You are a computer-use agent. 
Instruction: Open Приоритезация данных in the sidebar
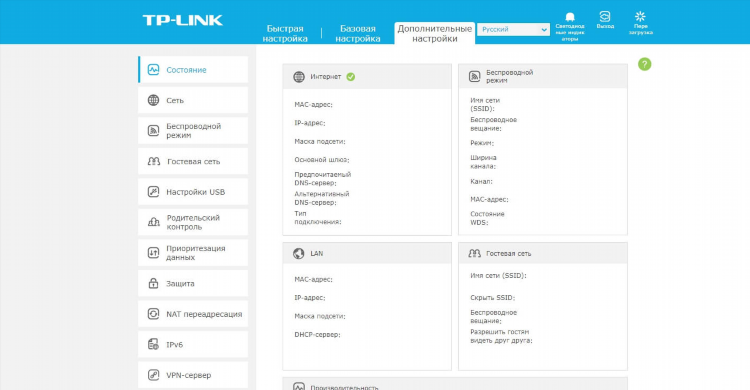193,253
